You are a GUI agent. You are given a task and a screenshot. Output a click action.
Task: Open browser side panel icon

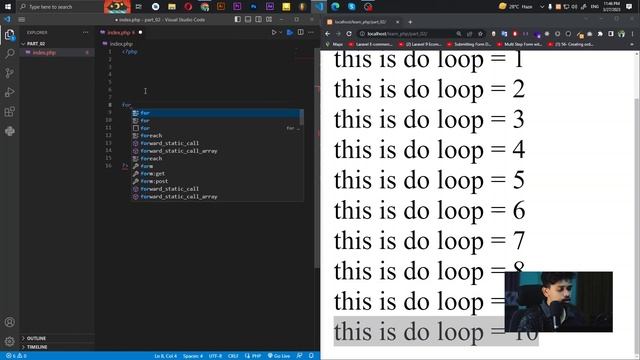[611, 34]
